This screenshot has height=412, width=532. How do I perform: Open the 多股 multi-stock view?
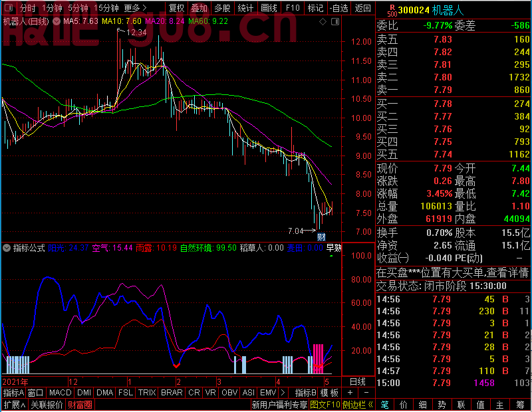tap(223, 8)
